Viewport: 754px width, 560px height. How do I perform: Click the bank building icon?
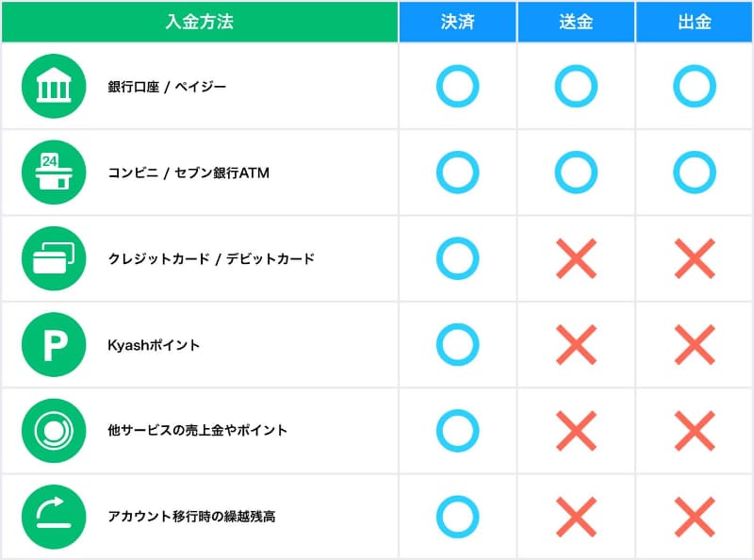pos(54,87)
